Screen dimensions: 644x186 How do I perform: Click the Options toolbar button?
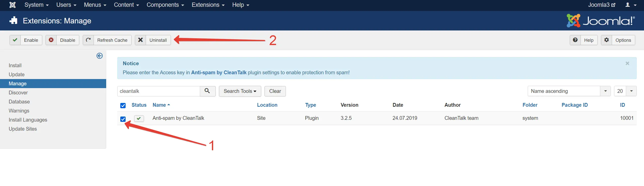[x=618, y=40]
